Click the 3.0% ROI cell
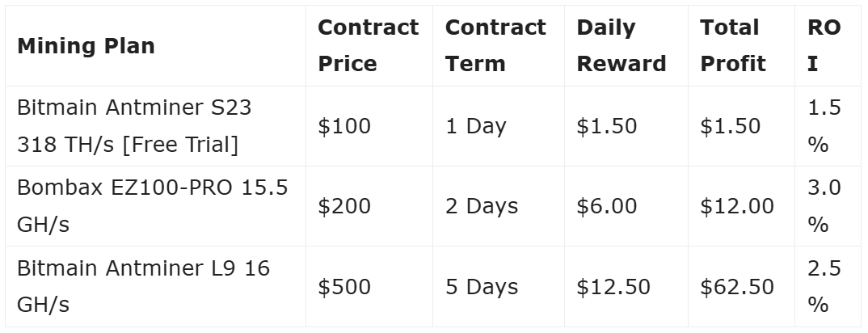This screenshot has width=868, height=333. coord(824,206)
